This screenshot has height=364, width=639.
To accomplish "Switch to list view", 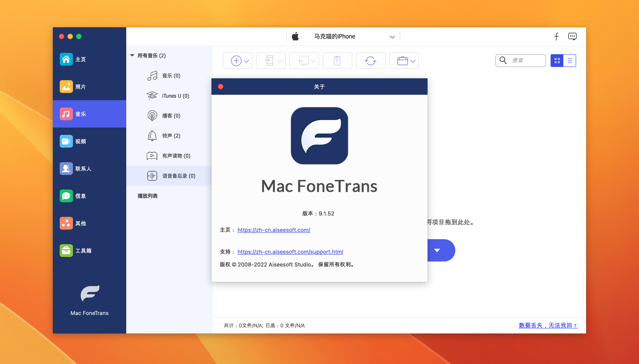I will [569, 61].
